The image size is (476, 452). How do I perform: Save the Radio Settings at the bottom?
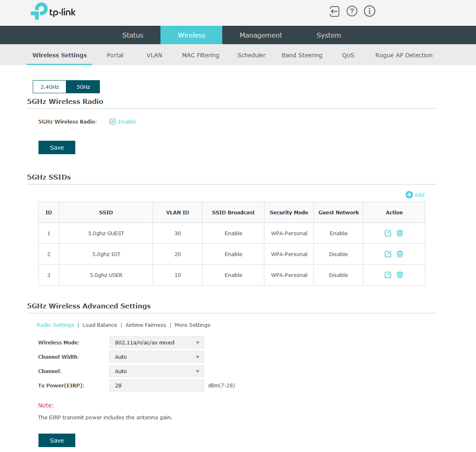coord(57,440)
